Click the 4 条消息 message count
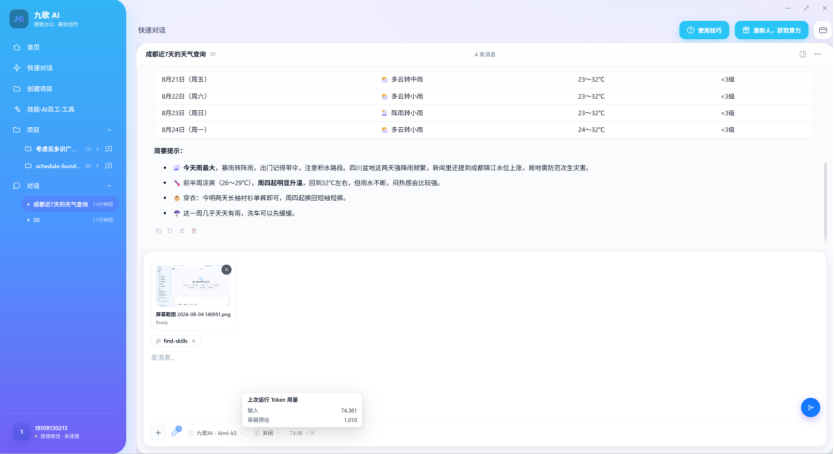The height and width of the screenshot is (454, 834). (x=485, y=55)
